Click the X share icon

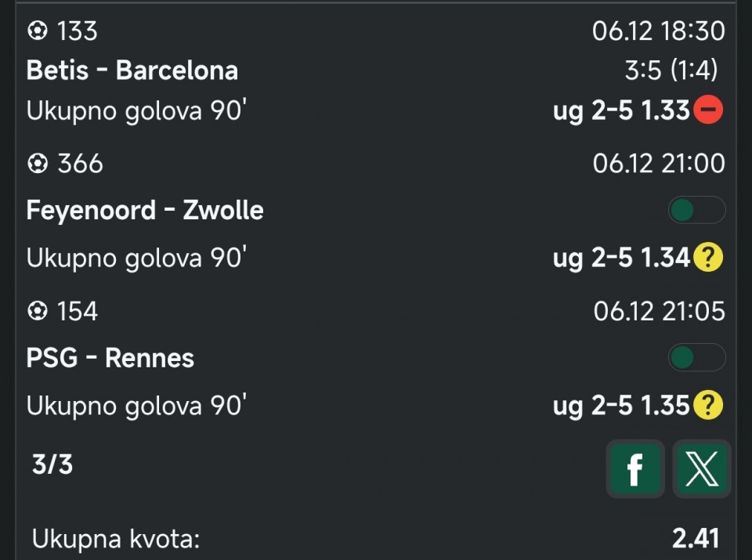click(701, 468)
